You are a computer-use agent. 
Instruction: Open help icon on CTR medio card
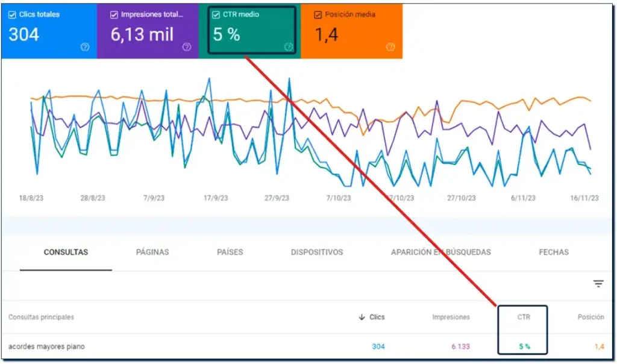click(x=289, y=47)
